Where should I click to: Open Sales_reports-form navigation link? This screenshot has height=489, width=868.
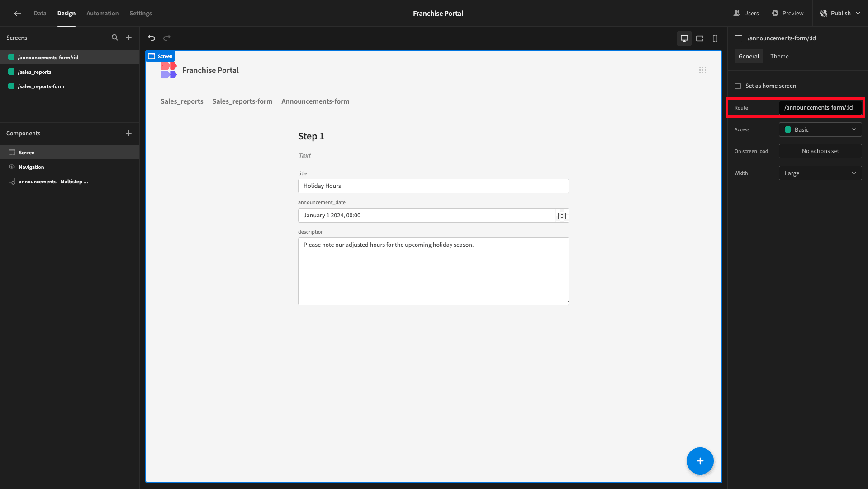point(242,101)
